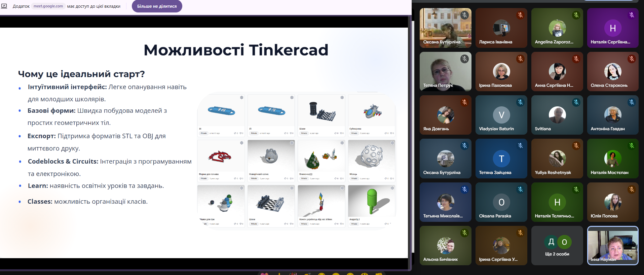Click muted mic icon on Svitlana tile
Image resolution: width=644 pixels, height=275 pixels.
[576, 102]
